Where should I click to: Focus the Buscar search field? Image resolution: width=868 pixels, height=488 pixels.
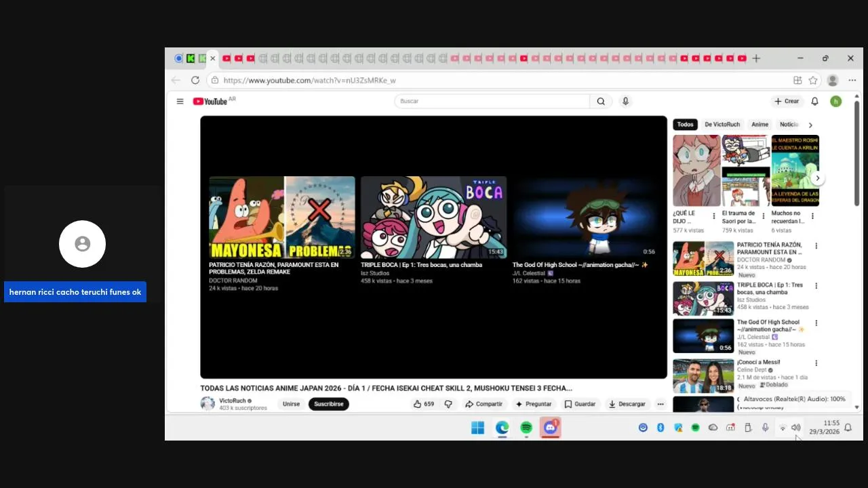pyautogui.click(x=492, y=101)
